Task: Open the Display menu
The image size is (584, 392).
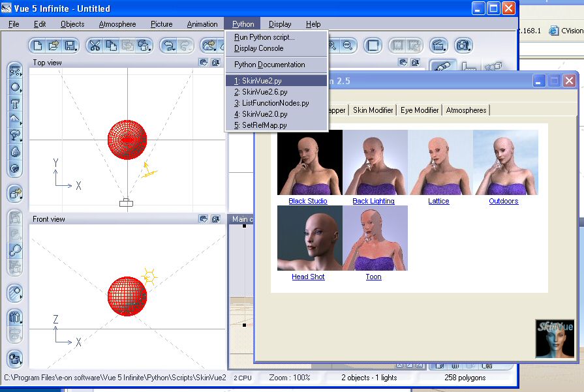Action: pyautogui.click(x=280, y=24)
